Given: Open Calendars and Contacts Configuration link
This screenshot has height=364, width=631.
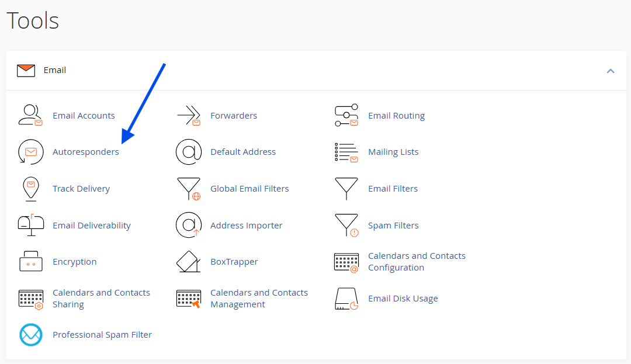Looking at the screenshot, I should 416,262.
